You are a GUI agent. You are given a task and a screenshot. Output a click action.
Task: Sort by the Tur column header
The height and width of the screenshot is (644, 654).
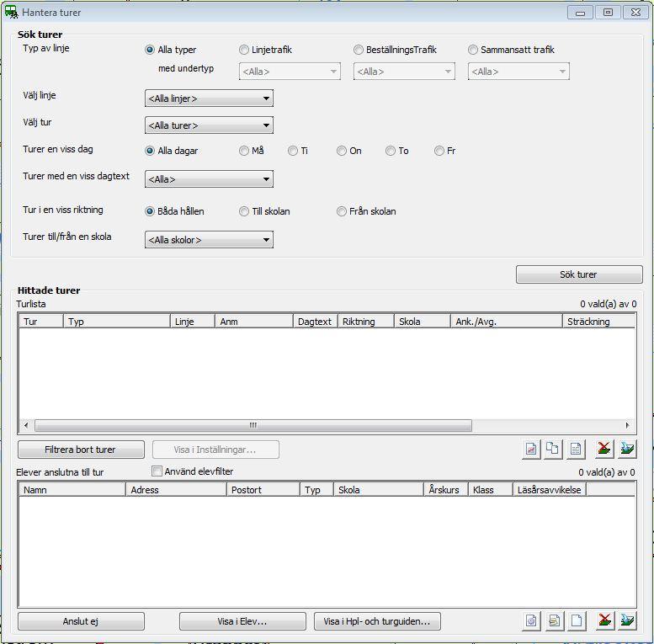[x=41, y=322]
